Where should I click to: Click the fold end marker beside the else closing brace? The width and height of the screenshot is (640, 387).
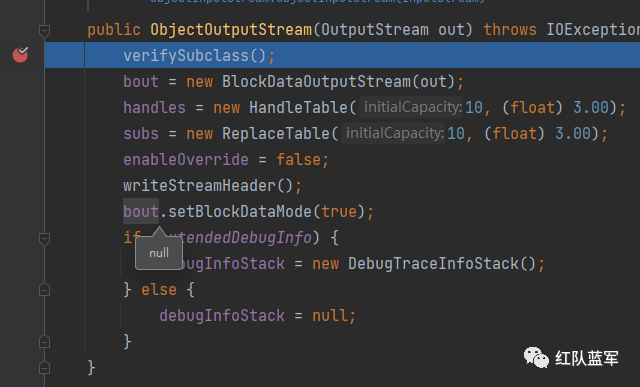coord(44,341)
